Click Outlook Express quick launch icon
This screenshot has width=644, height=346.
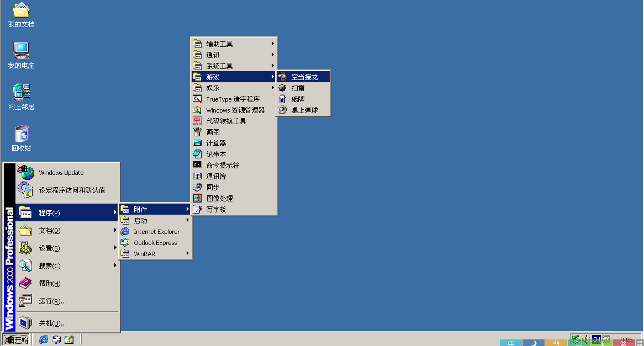pyautogui.click(x=56, y=339)
